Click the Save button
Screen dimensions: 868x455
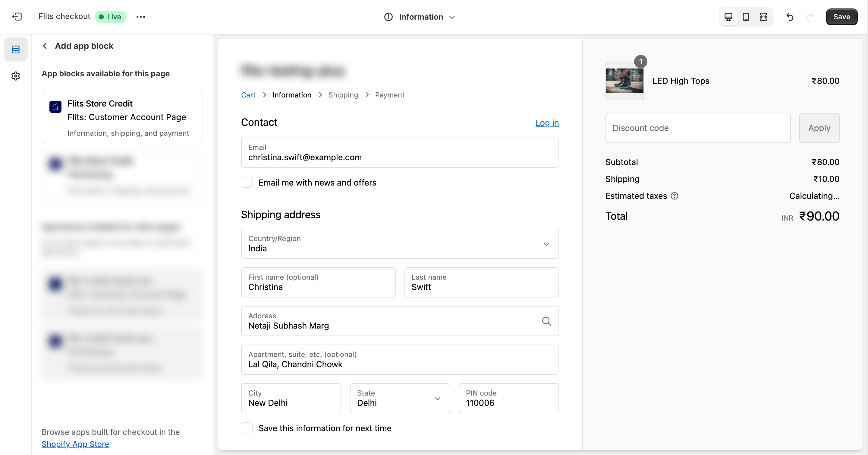[x=841, y=17]
